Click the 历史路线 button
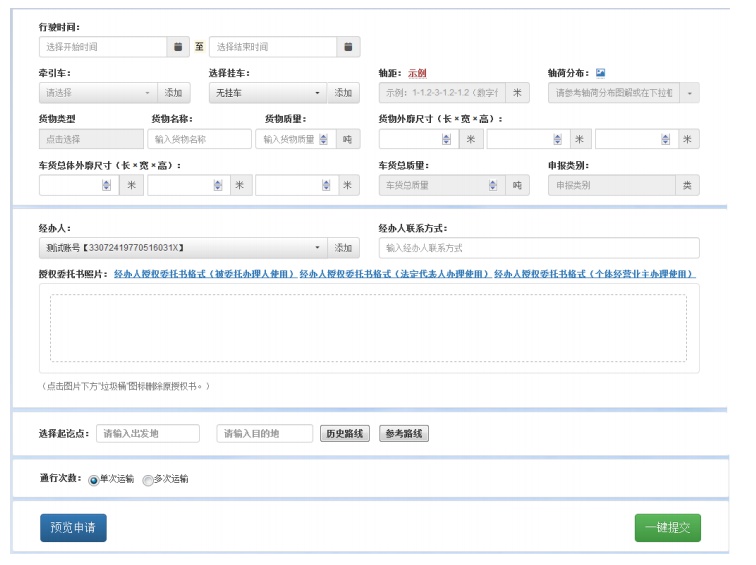The image size is (756, 565). 344,434
